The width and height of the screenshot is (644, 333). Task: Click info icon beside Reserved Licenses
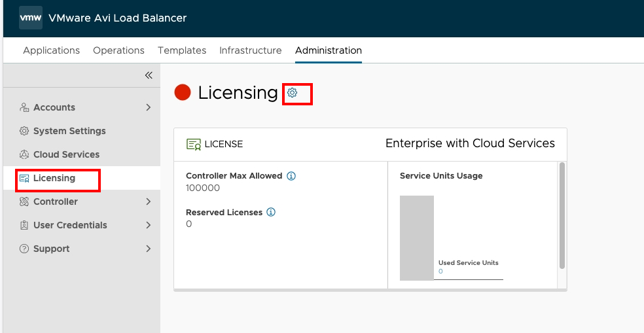tap(271, 212)
